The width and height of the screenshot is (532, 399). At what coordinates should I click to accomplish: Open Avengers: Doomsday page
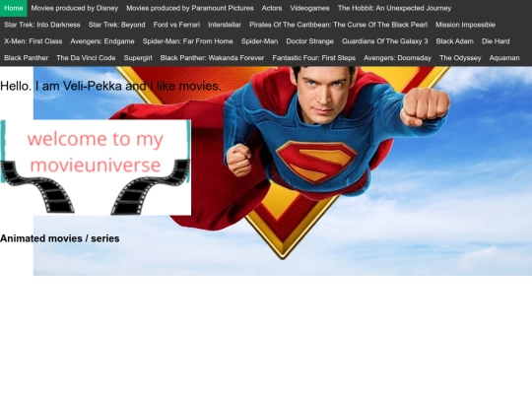[x=397, y=58]
